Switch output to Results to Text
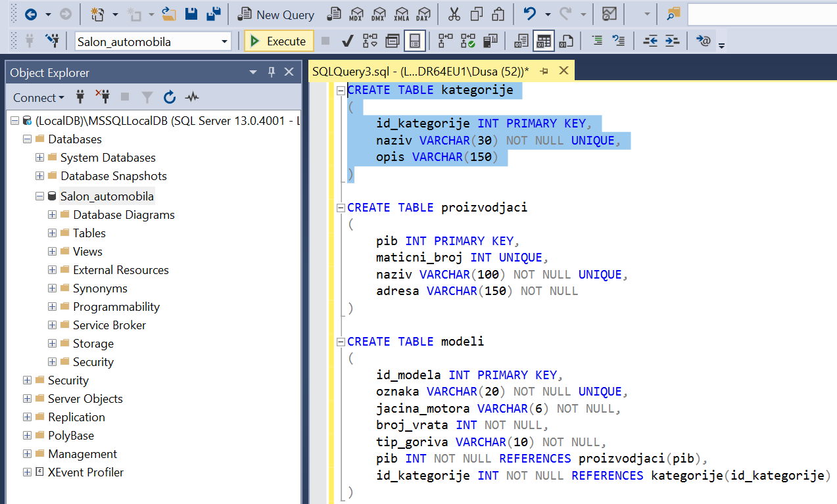The height and width of the screenshot is (504, 837). (521, 41)
